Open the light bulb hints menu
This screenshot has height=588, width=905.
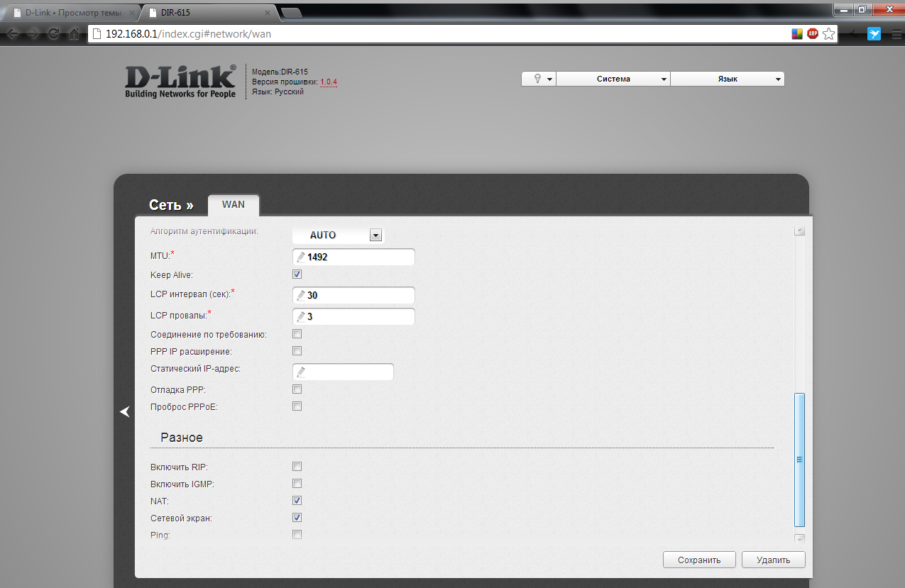[x=539, y=79]
